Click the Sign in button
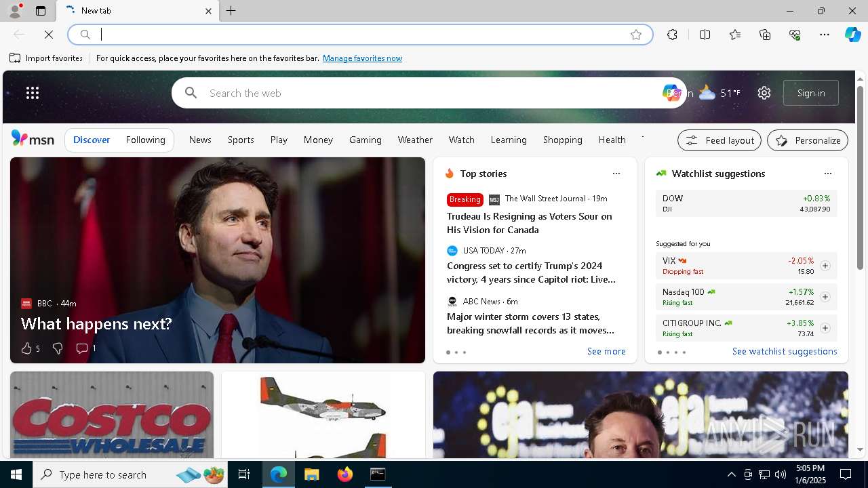 811,93
